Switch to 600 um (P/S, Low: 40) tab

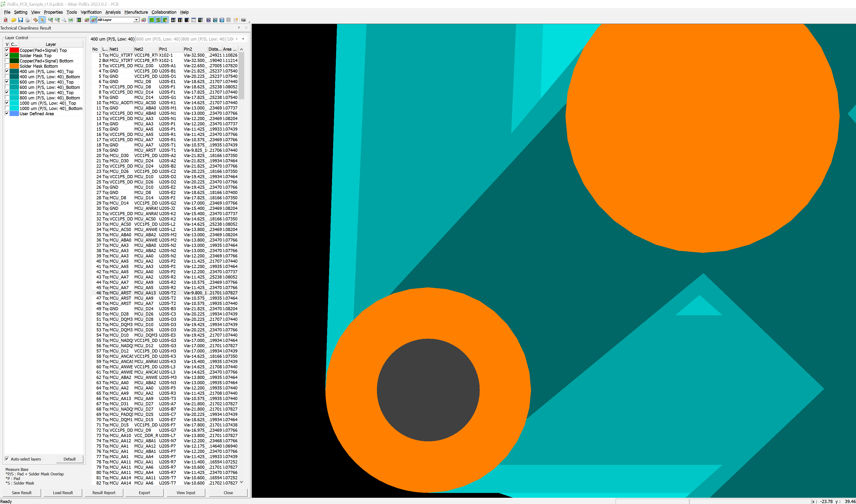tap(158, 39)
